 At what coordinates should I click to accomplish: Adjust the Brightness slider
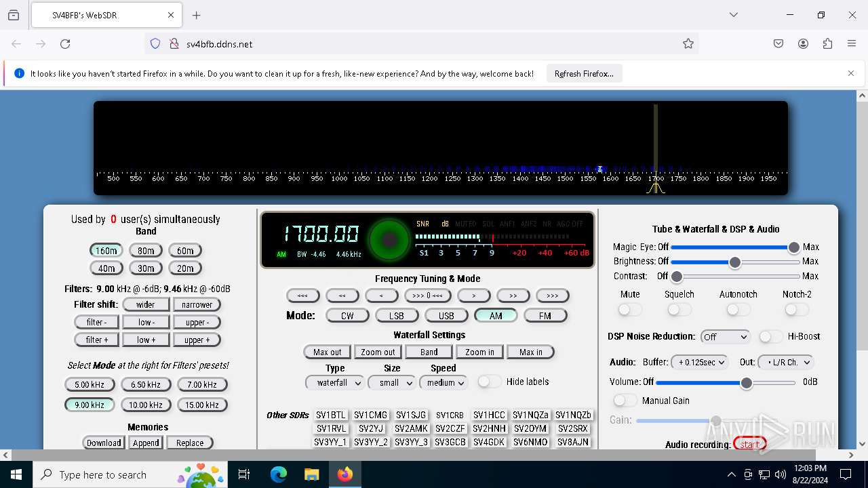point(735,262)
